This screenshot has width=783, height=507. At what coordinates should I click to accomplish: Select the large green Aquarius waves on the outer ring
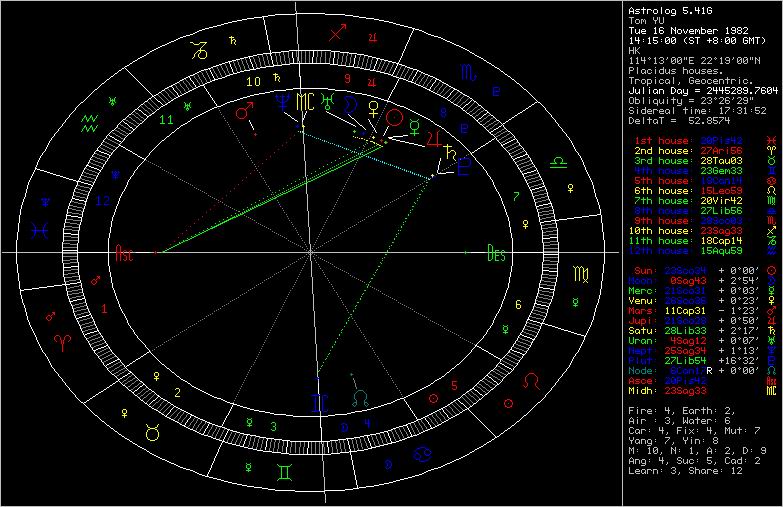coord(90,124)
